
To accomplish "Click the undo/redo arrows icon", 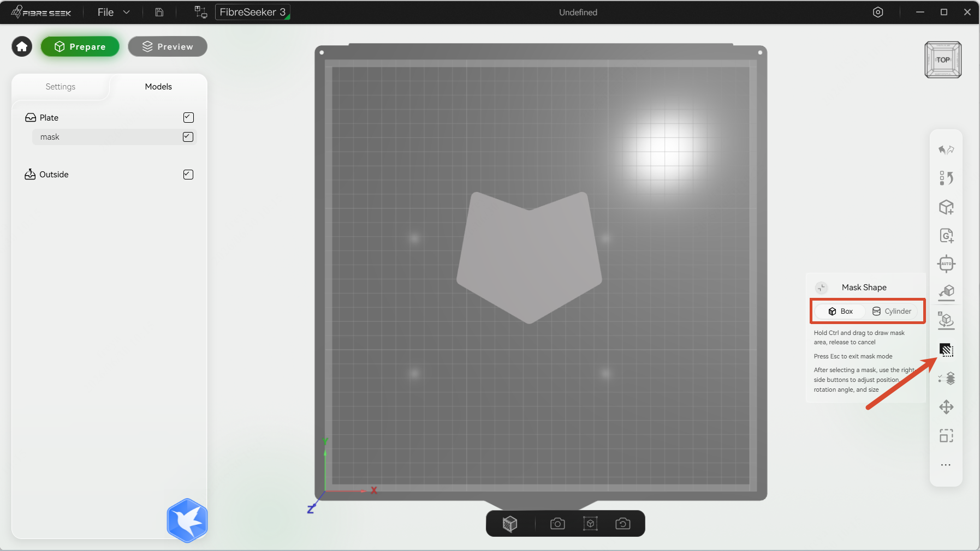I will click(946, 149).
